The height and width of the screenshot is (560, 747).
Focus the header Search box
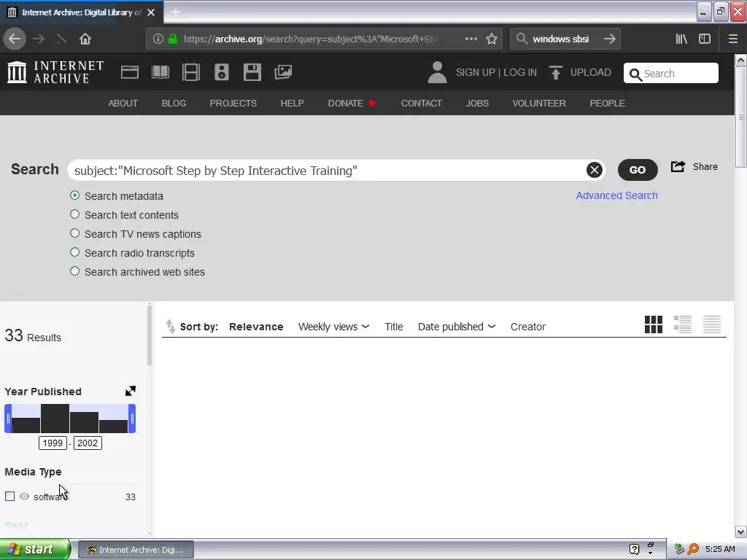[671, 74]
